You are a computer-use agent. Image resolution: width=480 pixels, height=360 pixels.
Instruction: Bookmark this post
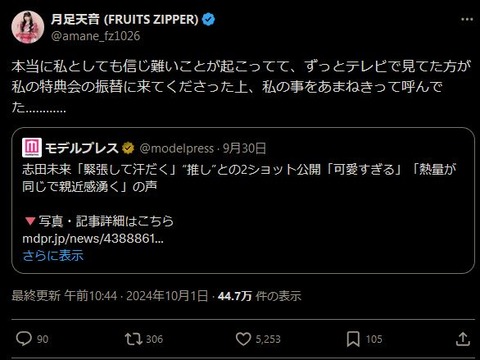pos(353,339)
